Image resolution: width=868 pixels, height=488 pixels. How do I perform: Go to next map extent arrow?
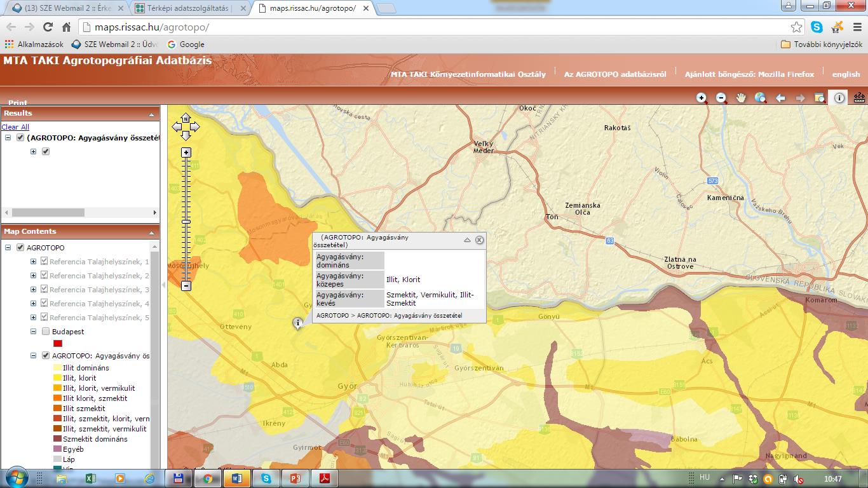click(x=800, y=98)
